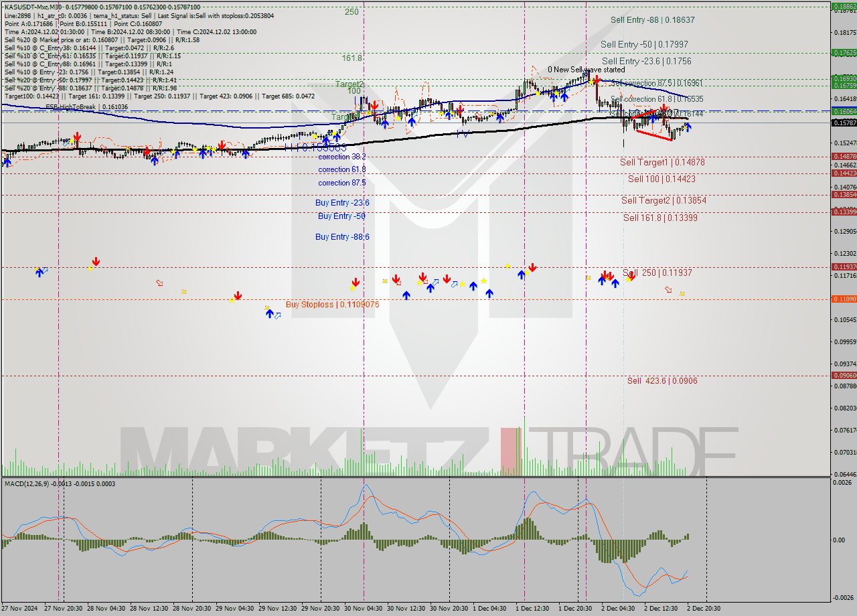Click the red 0.11937 price tag

click(844, 266)
